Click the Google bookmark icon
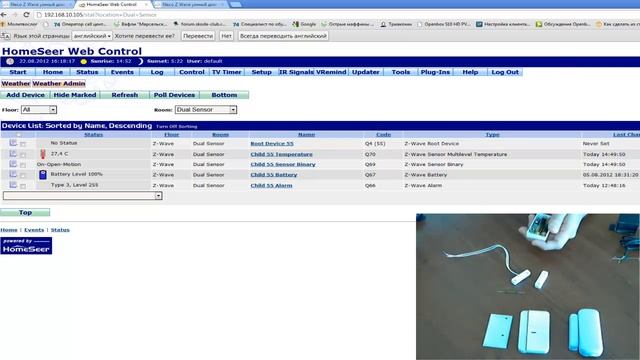Viewport: 640px width, 360px height. tap(296, 24)
